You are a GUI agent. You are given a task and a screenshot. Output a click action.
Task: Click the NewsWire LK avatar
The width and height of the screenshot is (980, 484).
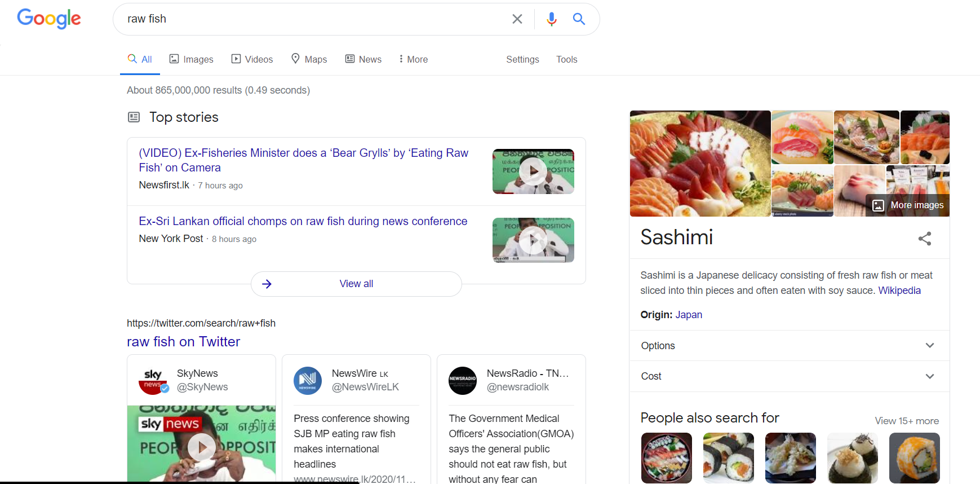308,381
